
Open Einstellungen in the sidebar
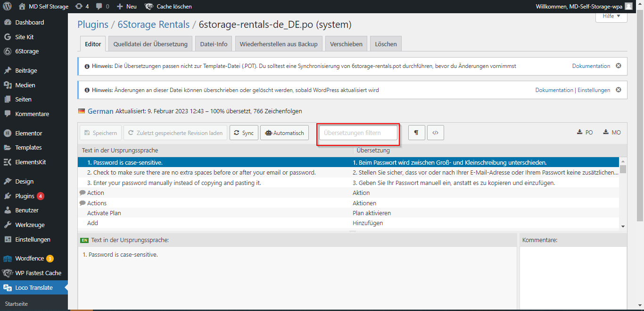[x=34, y=239]
